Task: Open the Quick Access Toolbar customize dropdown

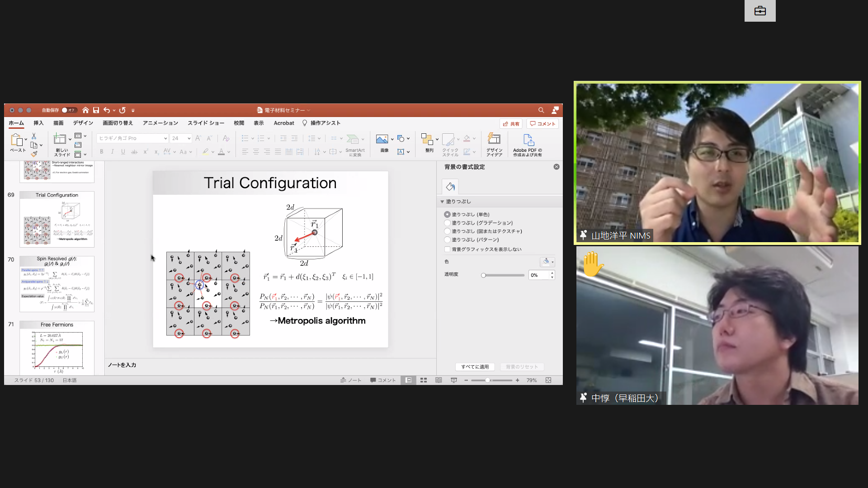Action: [133, 110]
